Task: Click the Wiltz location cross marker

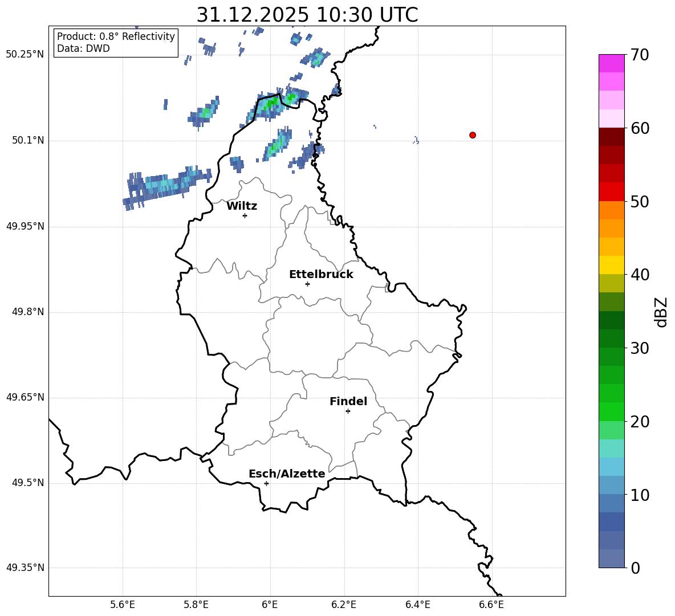Action: tap(245, 215)
